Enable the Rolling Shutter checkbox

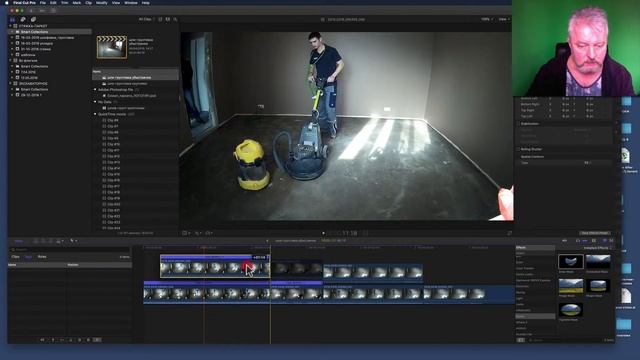[x=518, y=149]
